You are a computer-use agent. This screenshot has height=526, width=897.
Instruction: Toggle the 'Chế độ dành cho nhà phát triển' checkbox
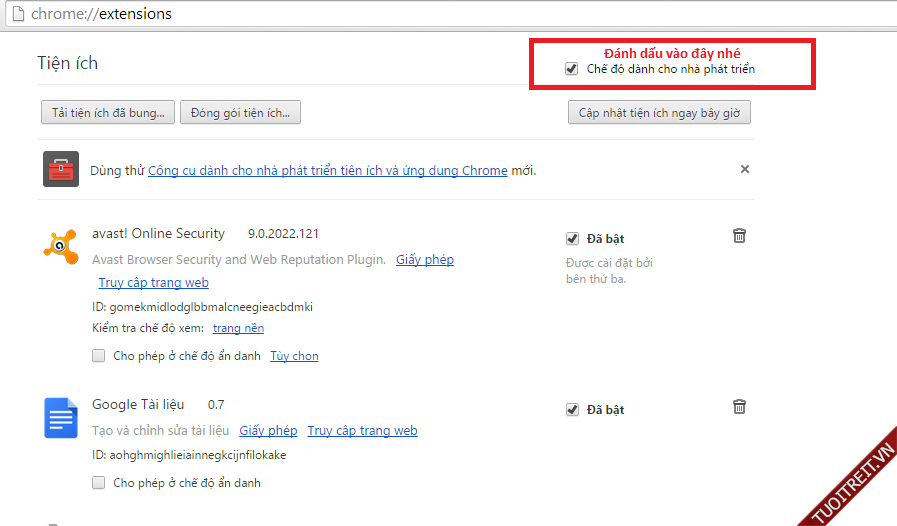571,69
